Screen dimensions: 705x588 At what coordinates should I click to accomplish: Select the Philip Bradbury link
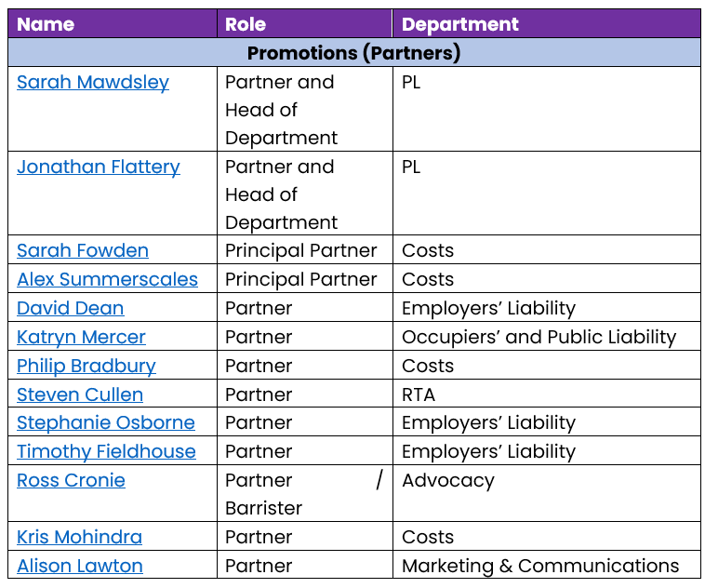86,366
